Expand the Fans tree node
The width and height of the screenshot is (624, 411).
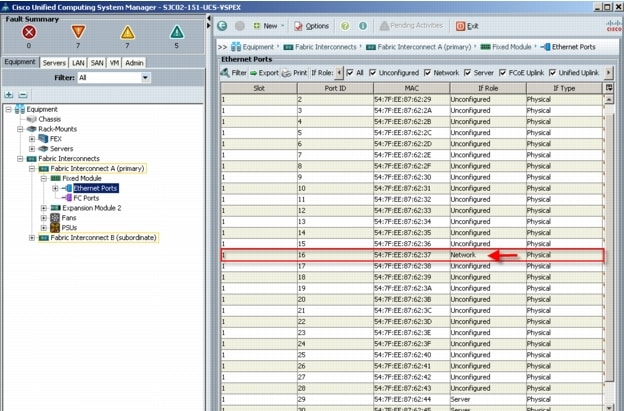pos(44,218)
